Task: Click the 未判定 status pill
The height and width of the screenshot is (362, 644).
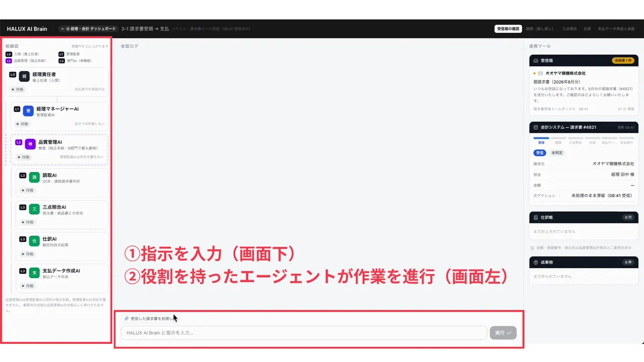Action: coord(557,153)
